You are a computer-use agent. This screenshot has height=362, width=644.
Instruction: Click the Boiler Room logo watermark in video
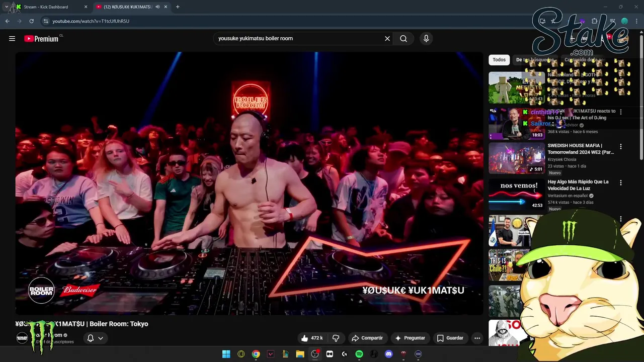pos(41,290)
